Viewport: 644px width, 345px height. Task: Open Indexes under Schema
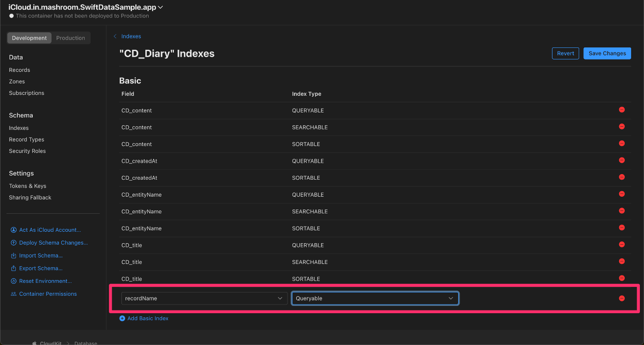click(x=19, y=128)
